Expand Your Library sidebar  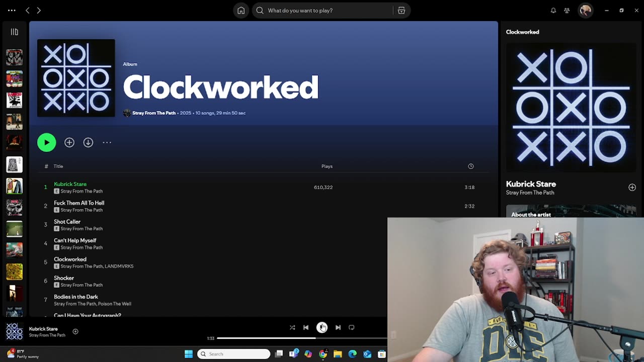[x=15, y=32]
